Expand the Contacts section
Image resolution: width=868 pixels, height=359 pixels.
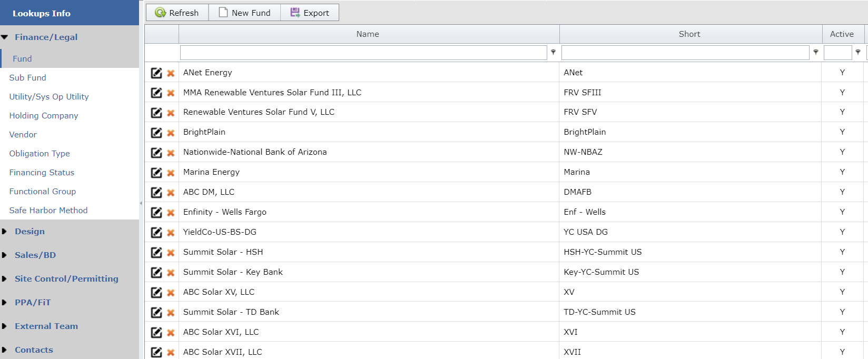tap(4, 350)
